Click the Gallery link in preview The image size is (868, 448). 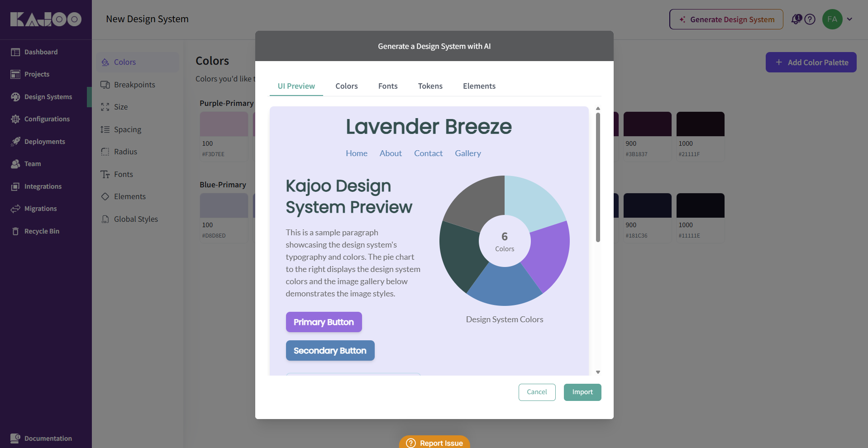[x=468, y=153]
